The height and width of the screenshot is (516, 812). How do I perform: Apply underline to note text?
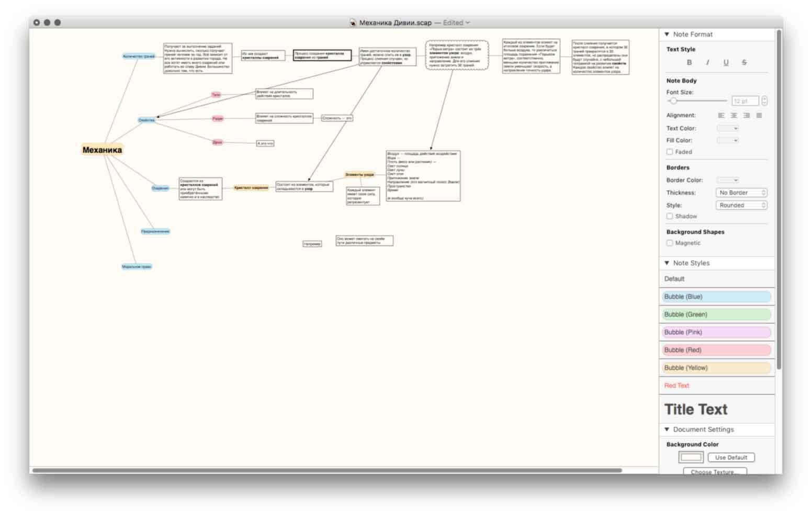pos(726,62)
